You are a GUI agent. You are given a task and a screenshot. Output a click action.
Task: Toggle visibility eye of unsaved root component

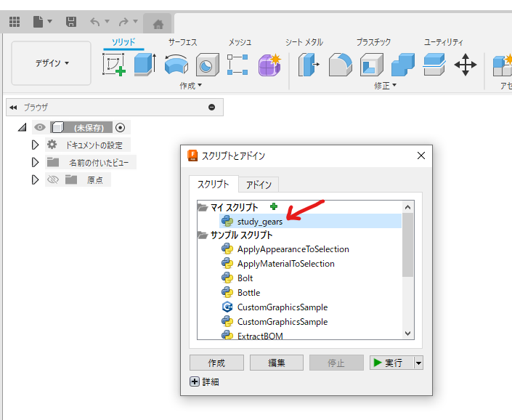39,127
